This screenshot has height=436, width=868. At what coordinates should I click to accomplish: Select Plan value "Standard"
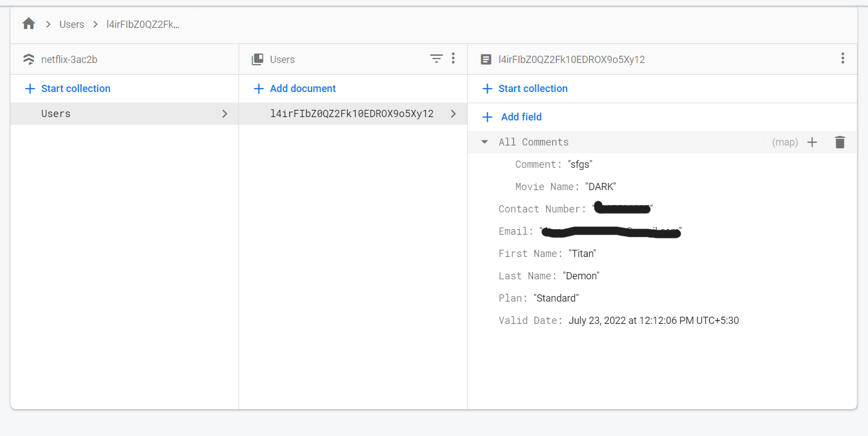coord(556,298)
